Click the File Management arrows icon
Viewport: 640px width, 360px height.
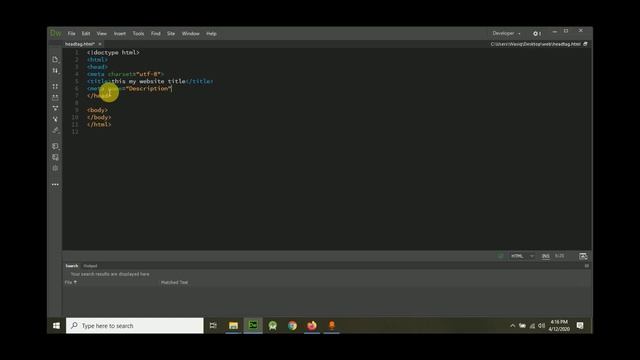[55, 71]
